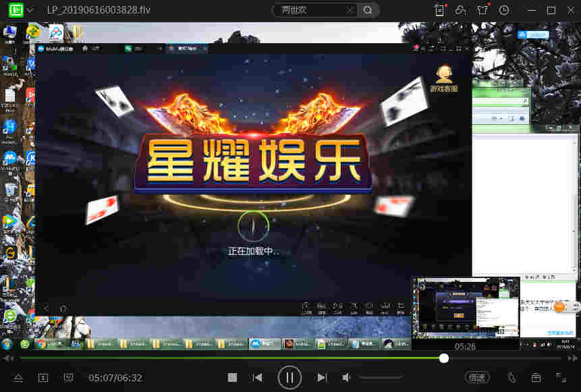Seek by clicking the unplayed progress track
Viewport: 581px width, 392px height.
[506, 358]
